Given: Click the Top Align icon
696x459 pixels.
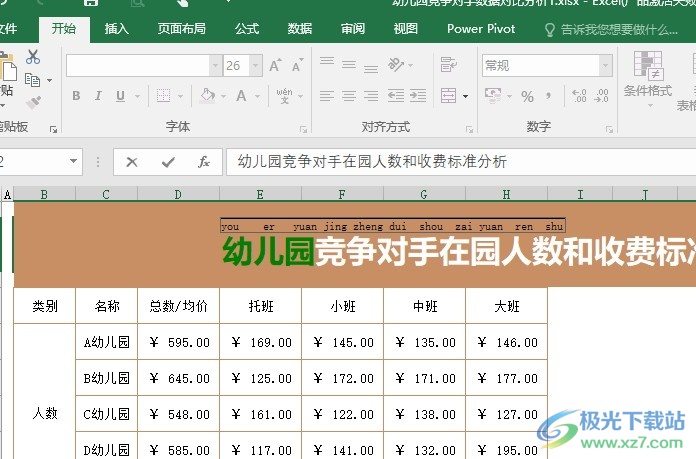Looking at the screenshot, I should pyautogui.click(x=327, y=61).
